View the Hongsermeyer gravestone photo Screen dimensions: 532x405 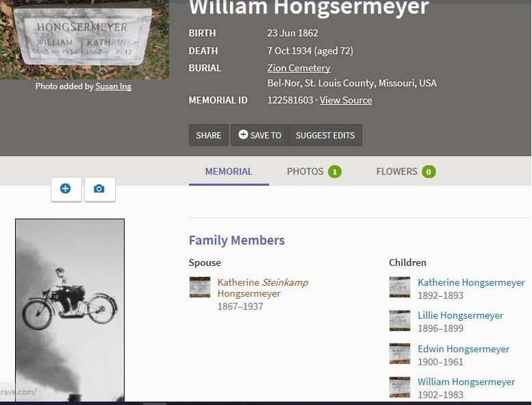(84, 39)
